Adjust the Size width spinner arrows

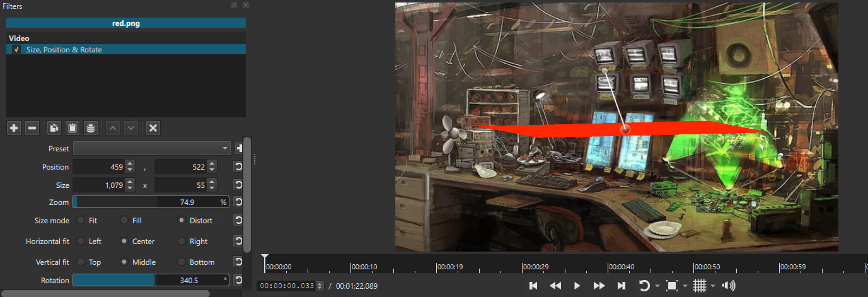(x=130, y=185)
